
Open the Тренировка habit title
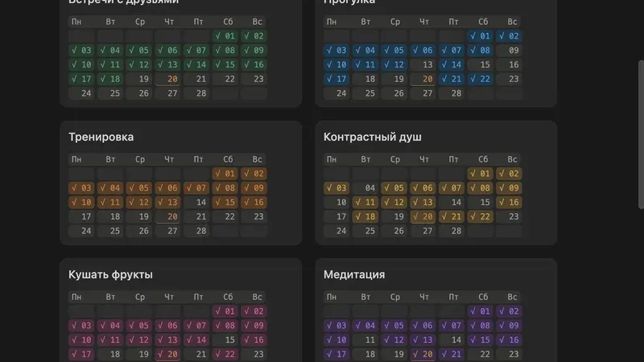101,138
